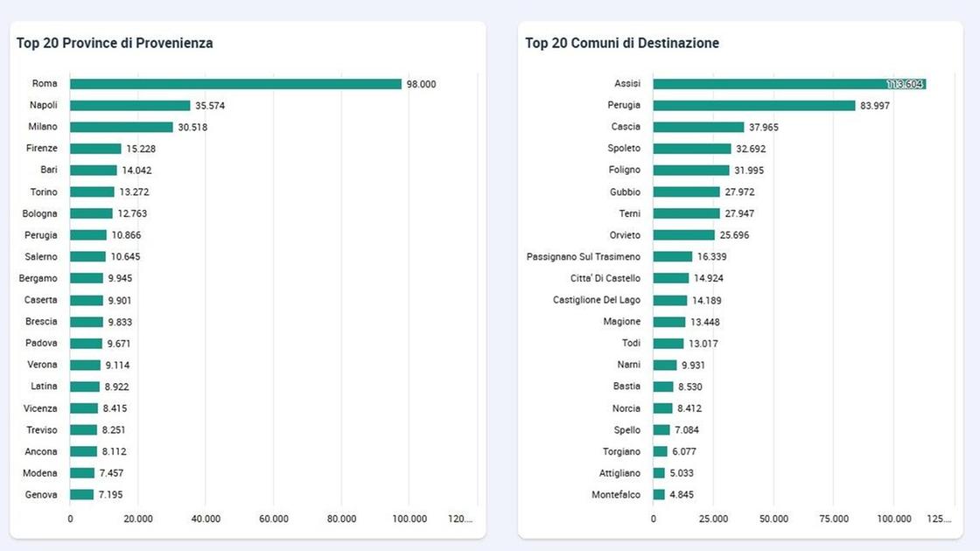Click the Roma bar in the Provenienza chart
The height and width of the screenshot is (551, 980).
click(235, 84)
